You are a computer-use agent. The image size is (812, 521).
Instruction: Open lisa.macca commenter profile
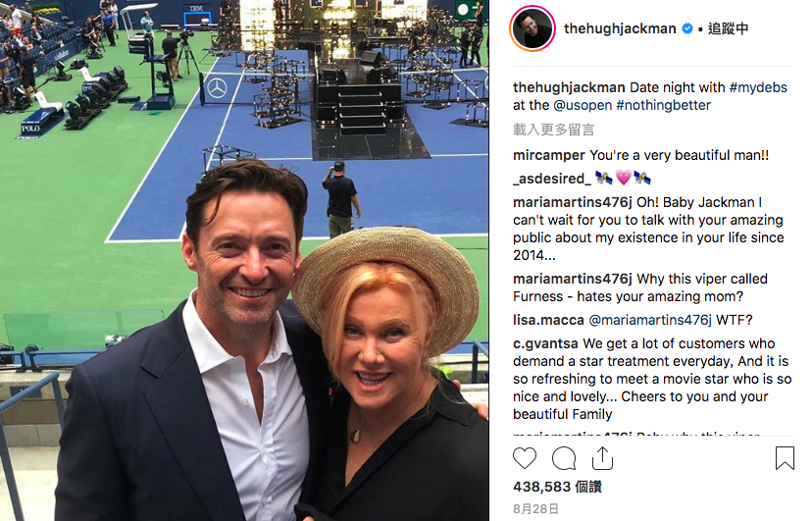click(548, 320)
